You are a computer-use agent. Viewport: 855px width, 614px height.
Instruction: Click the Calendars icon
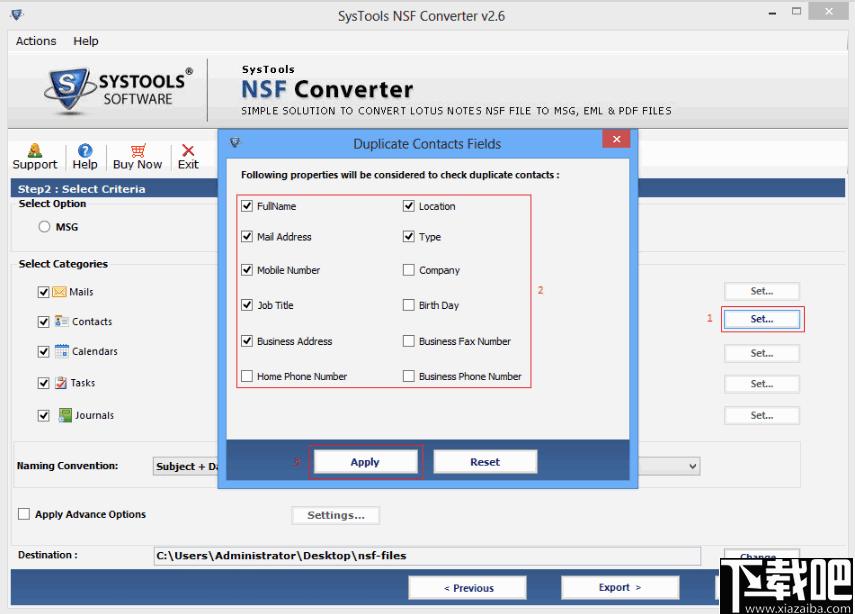tap(62, 351)
